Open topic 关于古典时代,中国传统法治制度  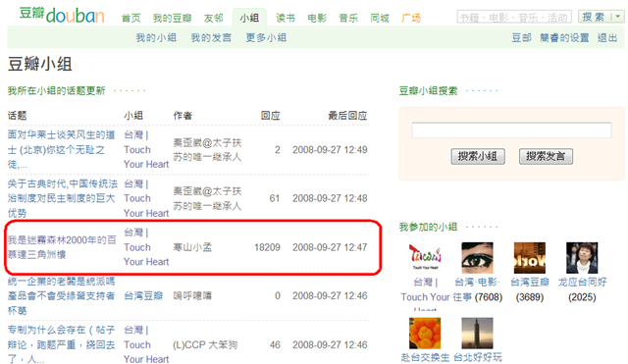63,198
